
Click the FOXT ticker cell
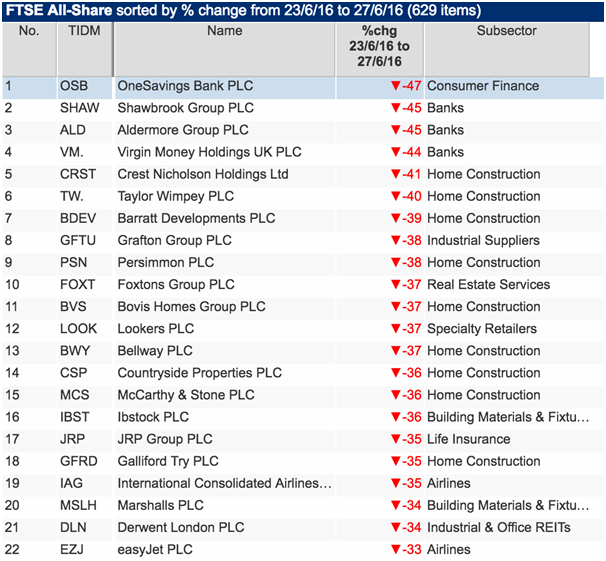pos(77,284)
